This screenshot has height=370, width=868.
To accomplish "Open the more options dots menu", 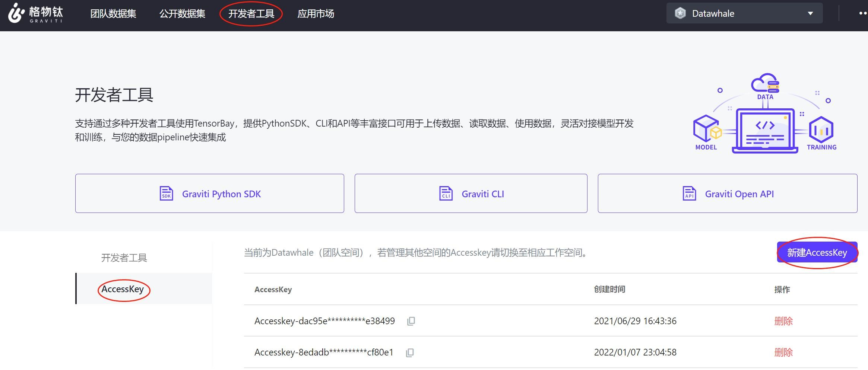I will click(x=863, y=13).
